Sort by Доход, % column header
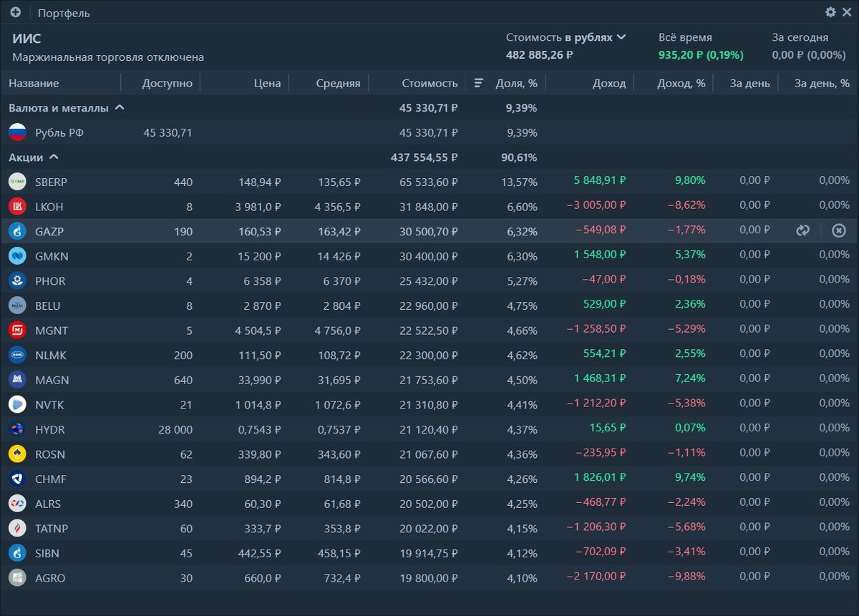The image size is (859, 616). [681, 83]
